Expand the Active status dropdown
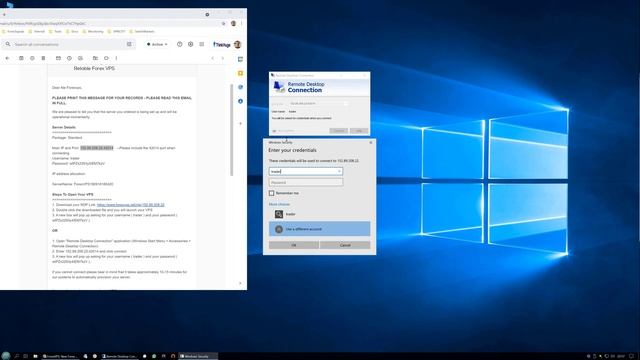Image resolution: width=640 pixels, height=360 pixels. pyautogui.click(x=157, y=44)
